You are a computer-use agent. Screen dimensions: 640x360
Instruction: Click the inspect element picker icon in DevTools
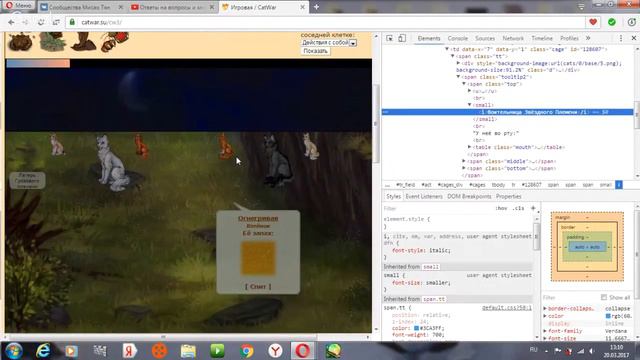tap(389, 38)
